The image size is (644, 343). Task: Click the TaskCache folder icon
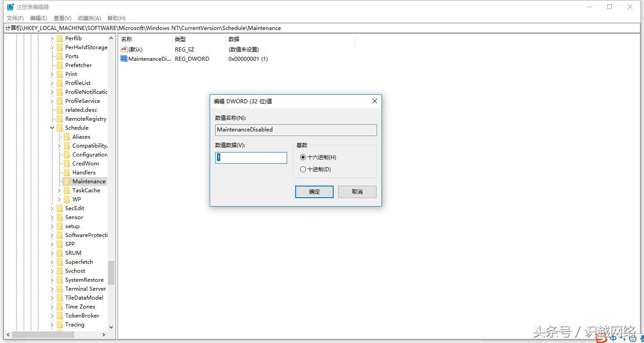pos(68,190)
